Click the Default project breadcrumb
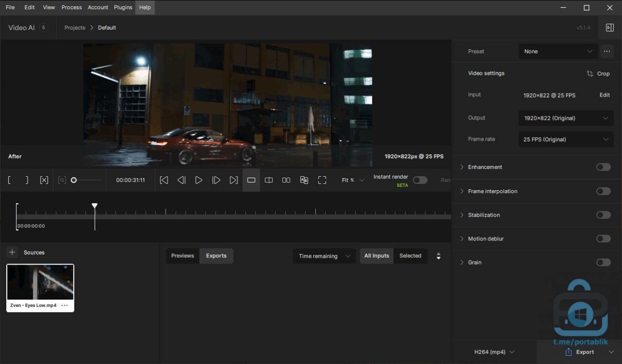Image resolution: width=622 pixels, height=364 pixels. 107,28
